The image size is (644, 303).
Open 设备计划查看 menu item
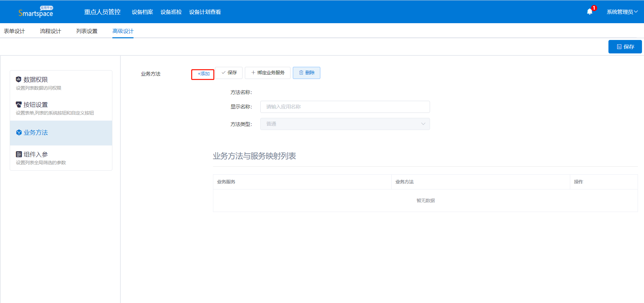(x=205, y=12)
